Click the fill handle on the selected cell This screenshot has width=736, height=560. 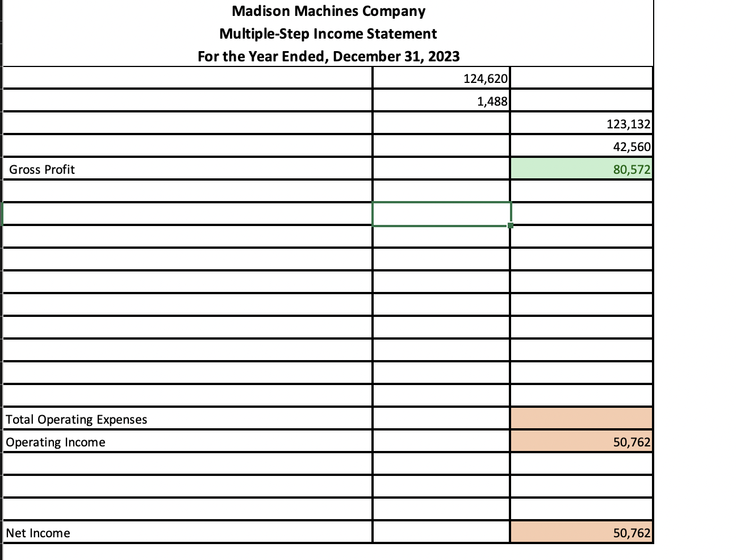tap(509, 225)
